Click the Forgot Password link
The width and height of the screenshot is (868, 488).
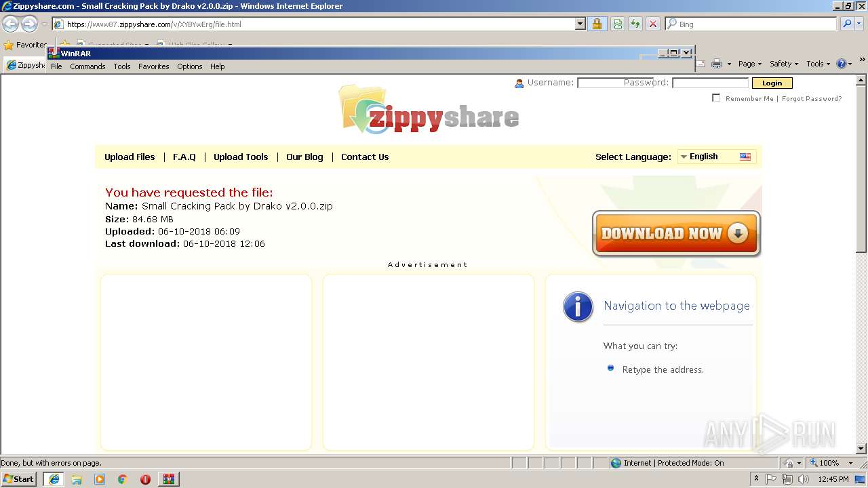tap(812, 99)
